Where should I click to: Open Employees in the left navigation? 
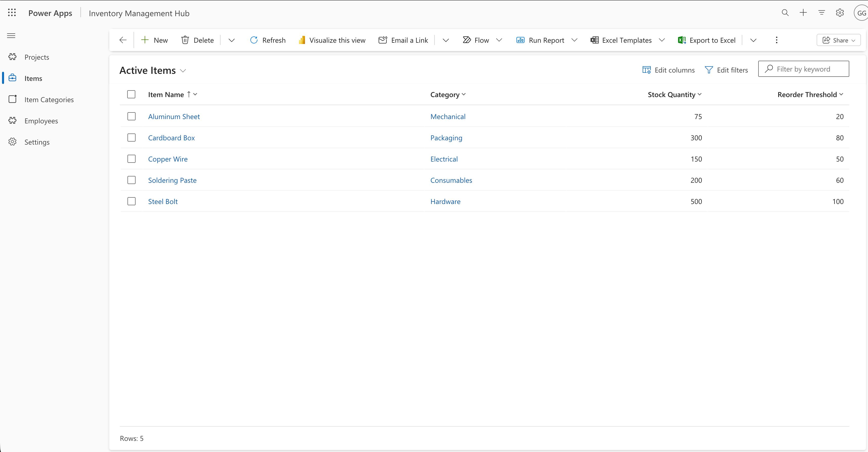tap(41, 121)
